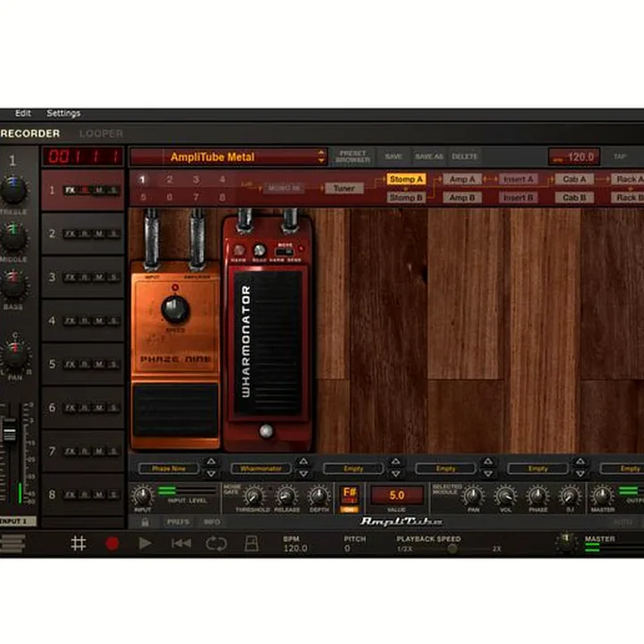Click the noise gate RELEASE knob
644x644 pixels.
click(286, 496)
